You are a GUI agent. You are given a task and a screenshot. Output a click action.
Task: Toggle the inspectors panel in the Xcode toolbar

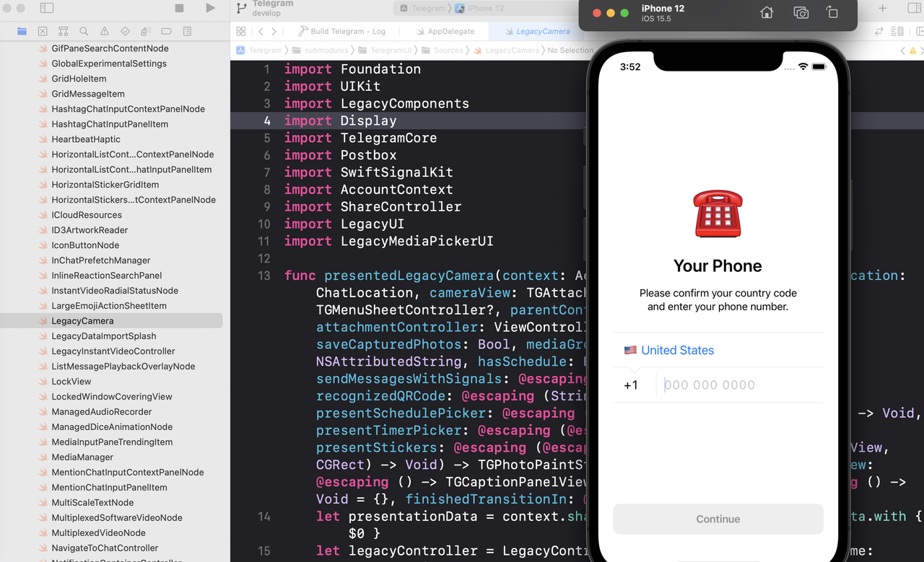(x=912, y=8)
